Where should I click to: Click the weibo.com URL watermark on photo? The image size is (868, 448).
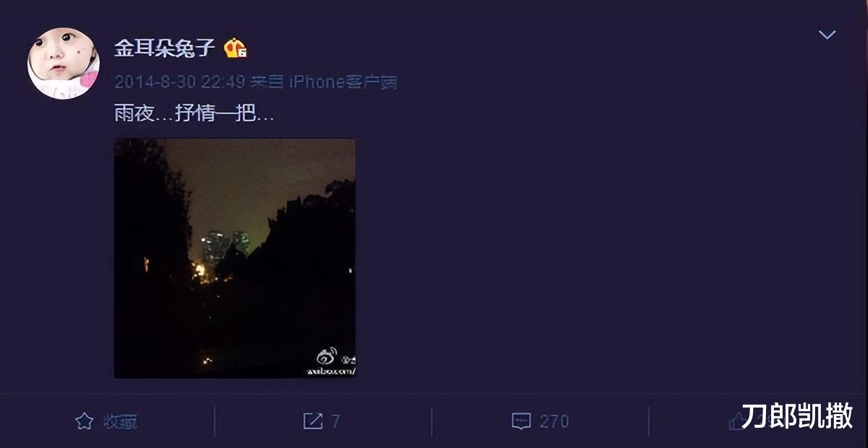tap(330, 371)
